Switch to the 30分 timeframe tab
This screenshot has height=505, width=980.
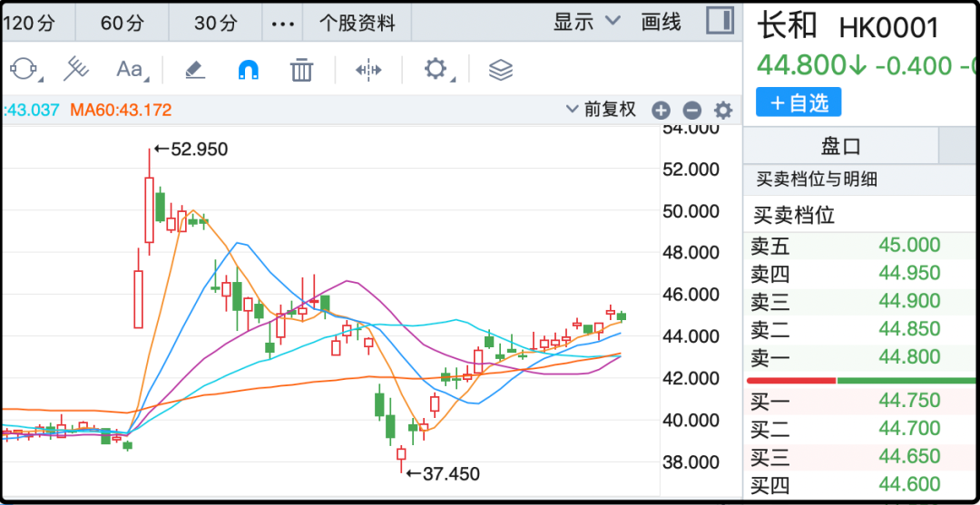tap(216, 23)
